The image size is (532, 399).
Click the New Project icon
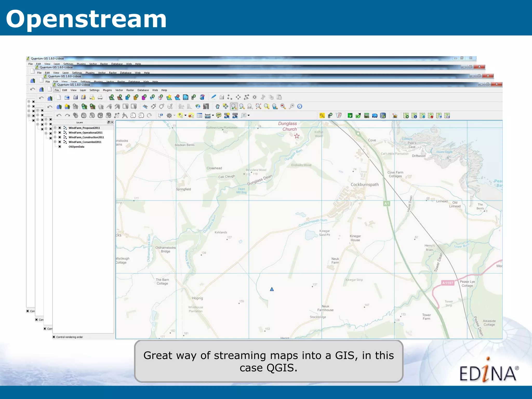click(59, 97)
